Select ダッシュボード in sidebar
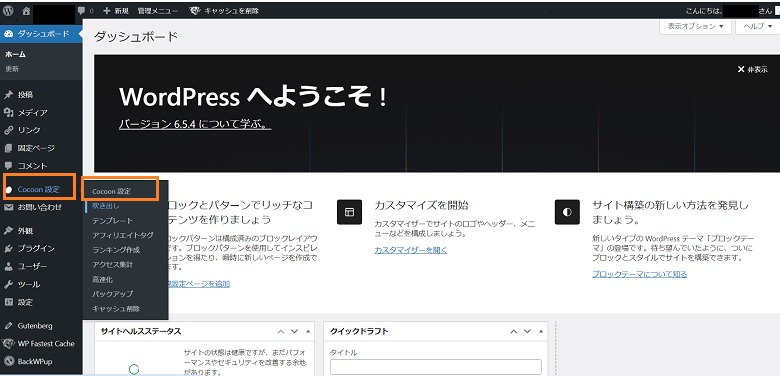Screen dimensions: 780x376 pyautogui.click(x=43, y=34)
